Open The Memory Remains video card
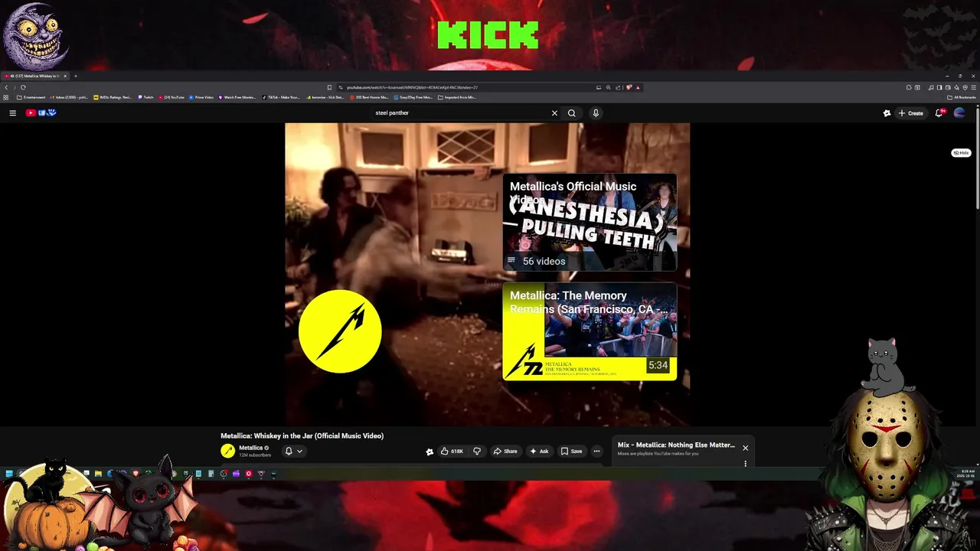980x551 pixels. coord(590,331)
